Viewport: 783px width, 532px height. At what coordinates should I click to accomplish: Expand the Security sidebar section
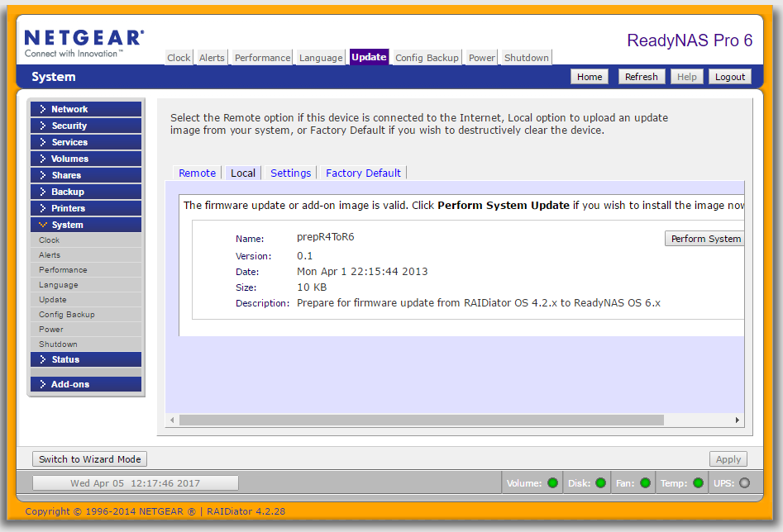pyautogui.click(x=86, y=126)
